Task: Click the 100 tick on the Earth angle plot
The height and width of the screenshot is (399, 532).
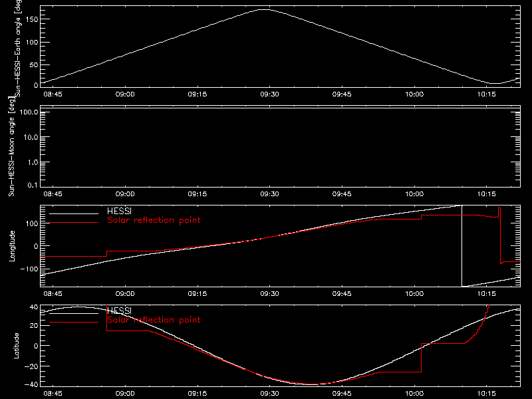Action: pos(31,43)
